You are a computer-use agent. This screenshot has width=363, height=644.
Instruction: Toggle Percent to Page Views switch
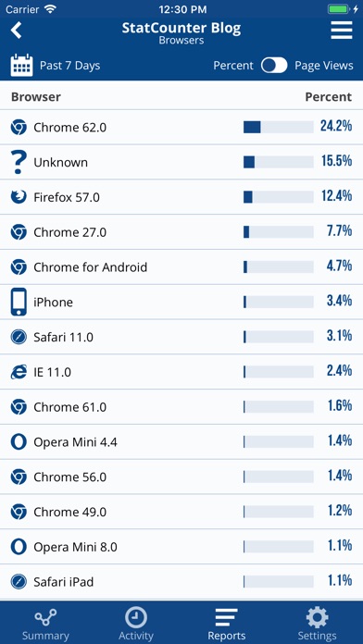[274, 66]
